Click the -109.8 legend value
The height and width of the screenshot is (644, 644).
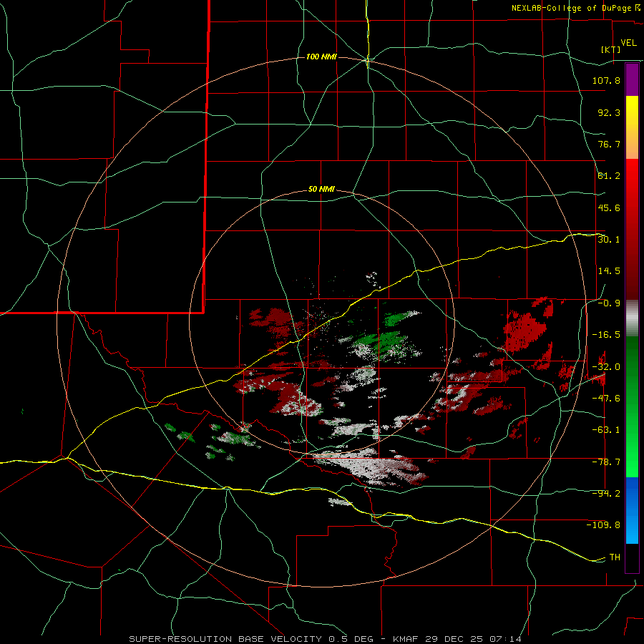tap(603, 525)
